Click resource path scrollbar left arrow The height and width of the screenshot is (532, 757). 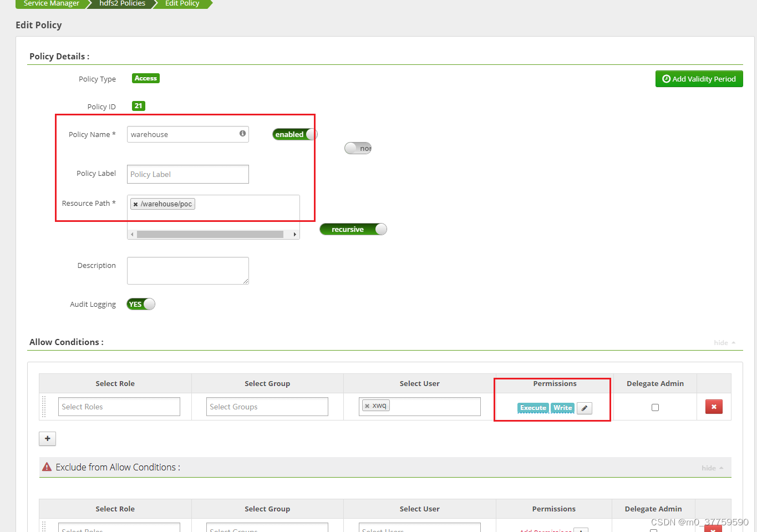pos(132,235)
